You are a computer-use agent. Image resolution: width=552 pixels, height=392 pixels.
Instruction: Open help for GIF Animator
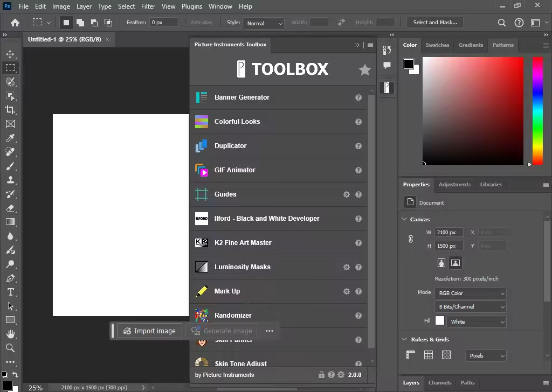[358, 170]
